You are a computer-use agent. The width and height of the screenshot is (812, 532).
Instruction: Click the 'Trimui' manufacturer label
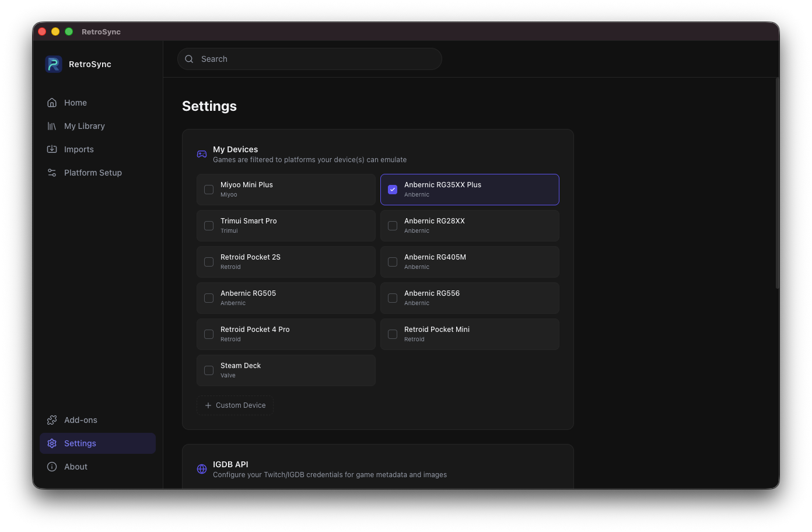point(229,231)
